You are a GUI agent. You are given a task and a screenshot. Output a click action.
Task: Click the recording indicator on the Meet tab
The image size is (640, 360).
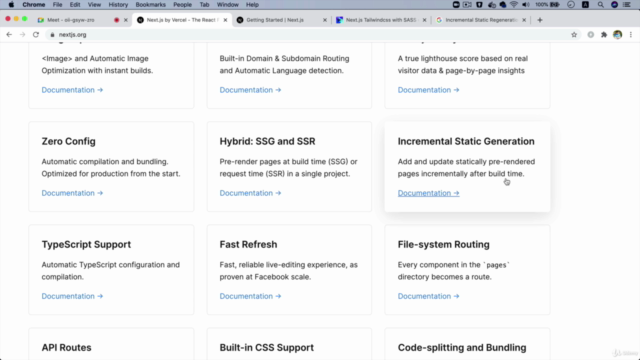(117, 20)
